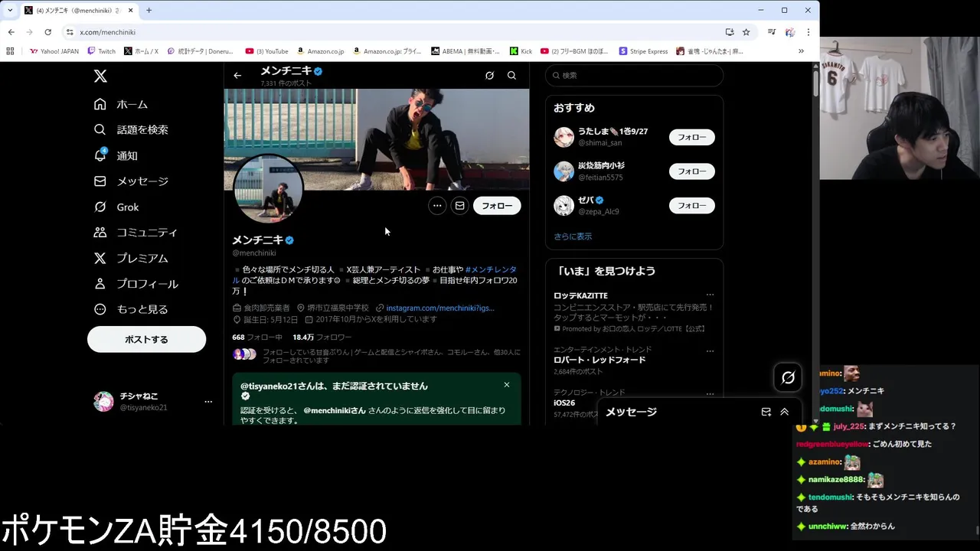Open options dots for ロッテKAZITTE trend
The height and width of the screenshot is (551, 980).
click(x=710, y=295)
